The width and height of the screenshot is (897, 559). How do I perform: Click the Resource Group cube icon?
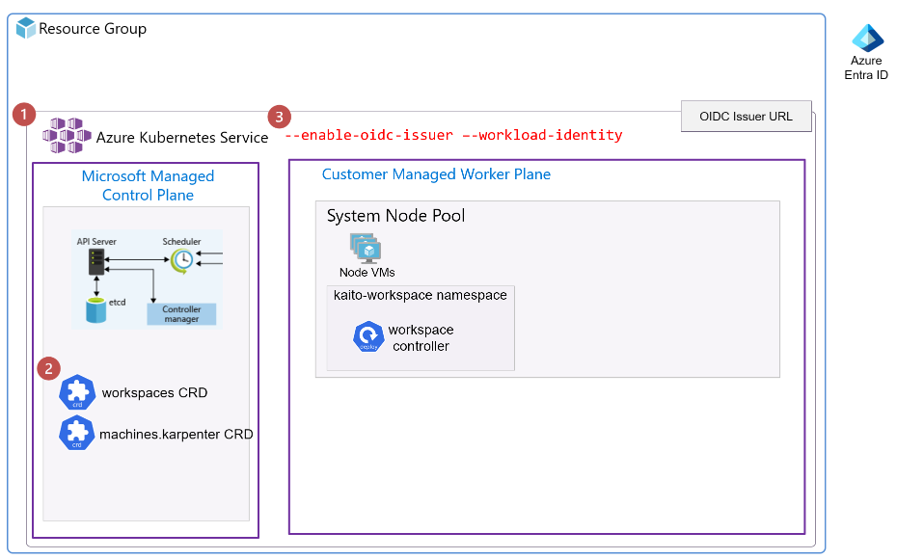point(26,28)
